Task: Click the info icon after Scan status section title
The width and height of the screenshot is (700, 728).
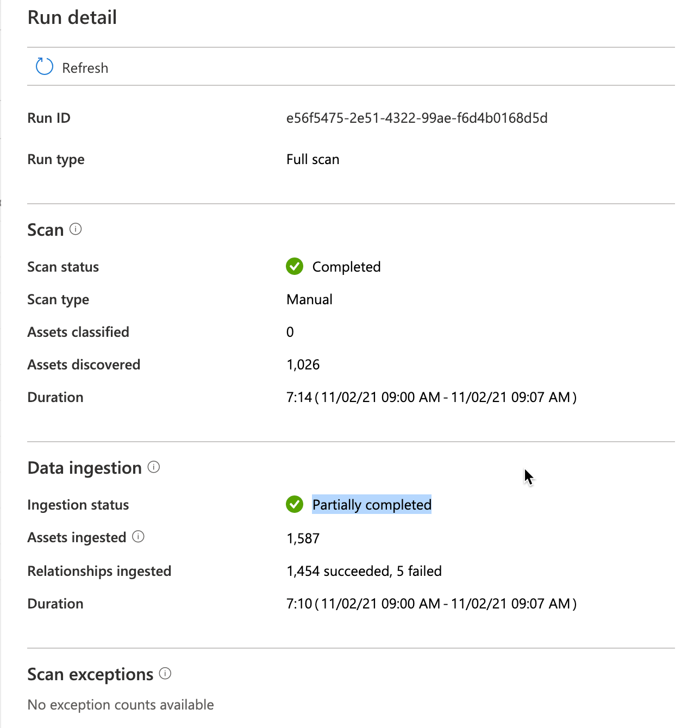Action: coord(76,229)
